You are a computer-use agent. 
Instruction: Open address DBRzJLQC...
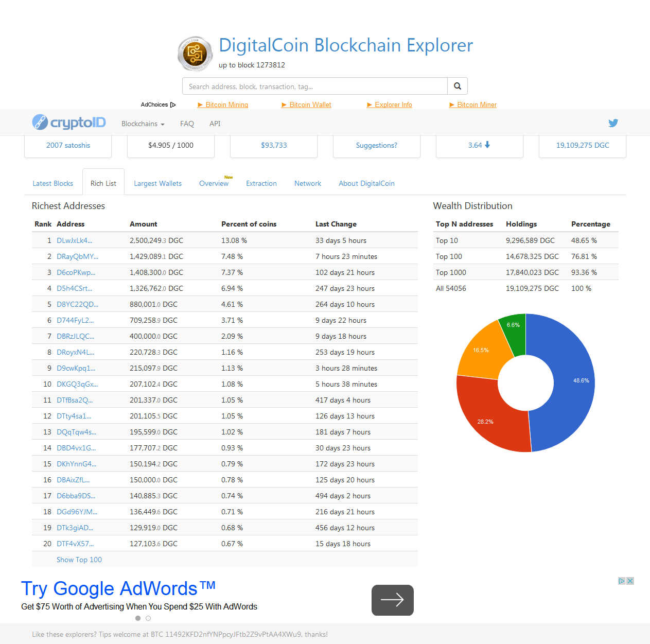76,336
